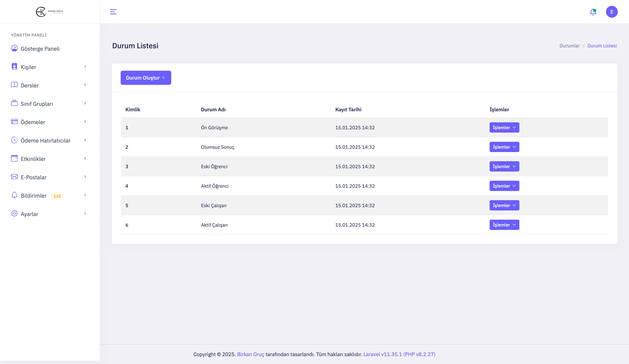Viewport: 629px width, 364px height.
Task: Toggle the hamburger sidebar menu icon
Action: point(113,12)
